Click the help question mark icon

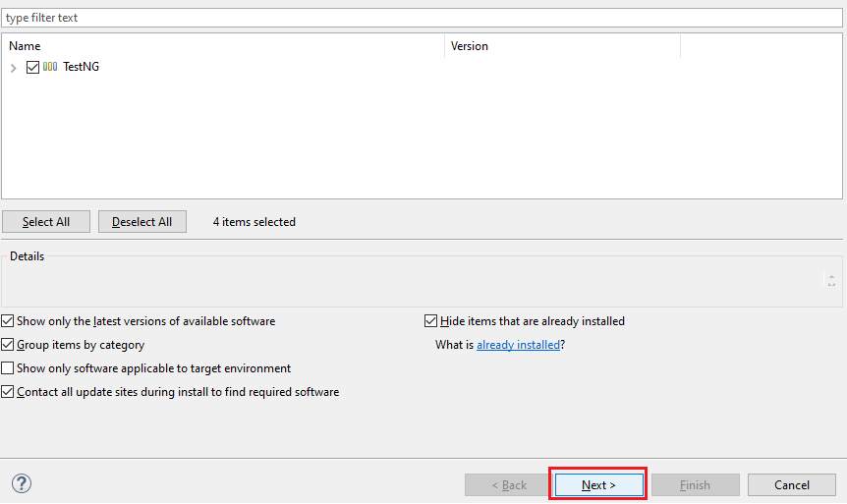click(x=22, y=483)
